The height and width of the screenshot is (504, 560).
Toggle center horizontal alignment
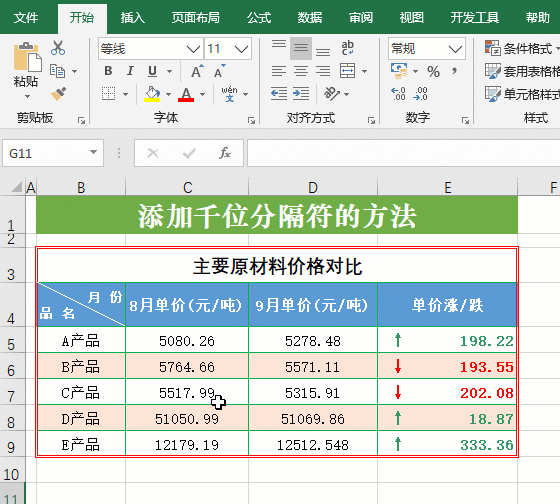click(301, 71)
